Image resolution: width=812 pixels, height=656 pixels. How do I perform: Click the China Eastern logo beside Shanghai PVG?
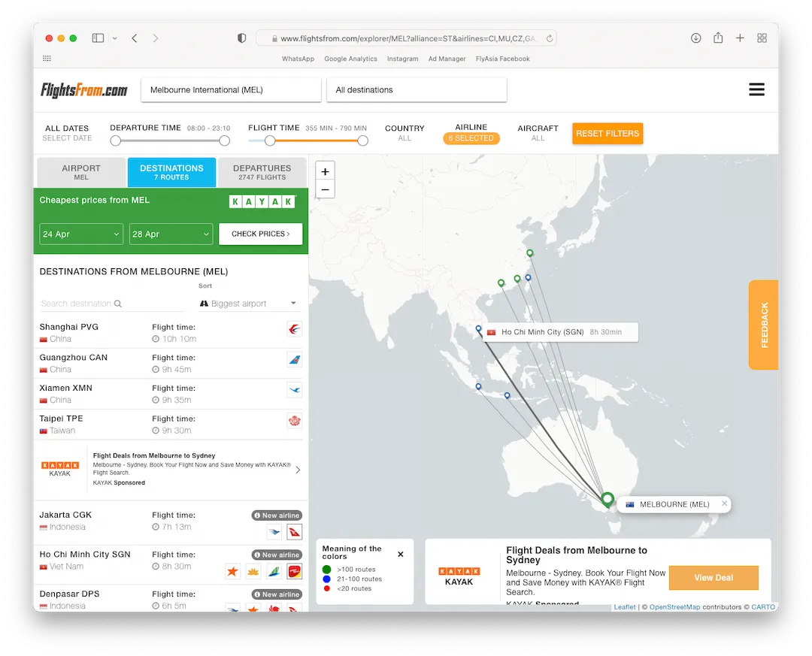(x=294, y=329)
